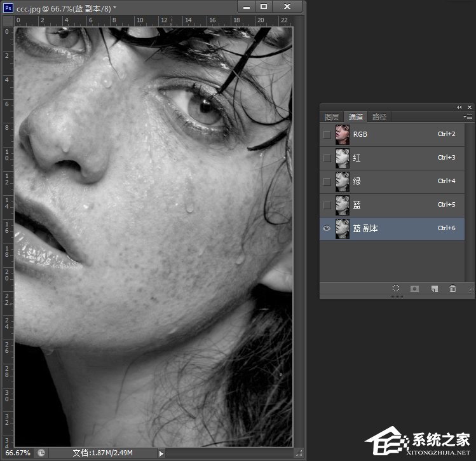Open the 路径 tab
Viewport: 476px width, 461px height.
pyautogui.click(x=379, y=117)
